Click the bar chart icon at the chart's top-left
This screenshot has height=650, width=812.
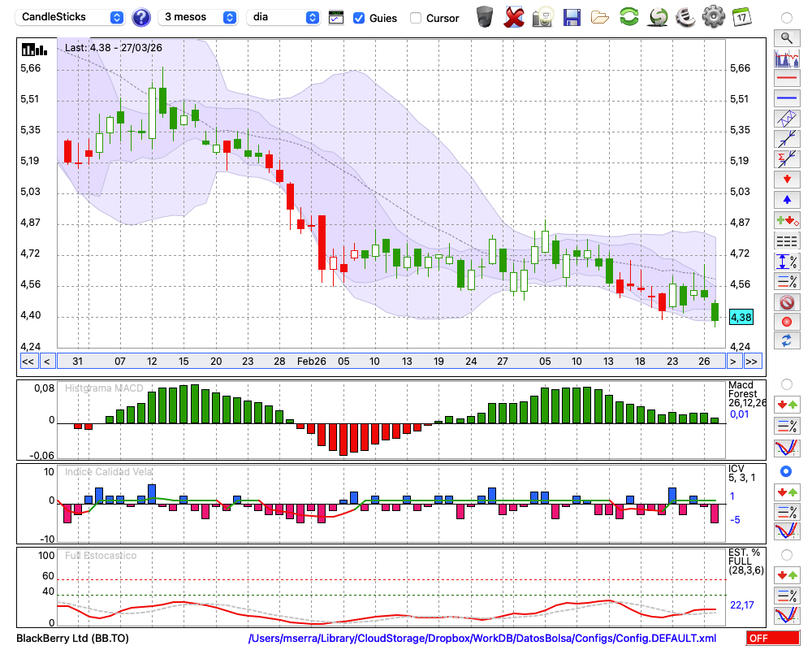[x=35, y=50]
